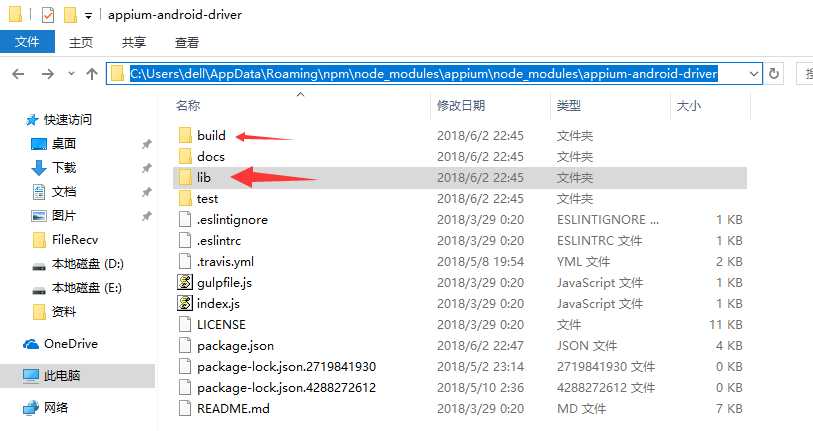Unpin 桌面 using its pin icon
This screenshot has height=431, width=813.
(147, 144)
